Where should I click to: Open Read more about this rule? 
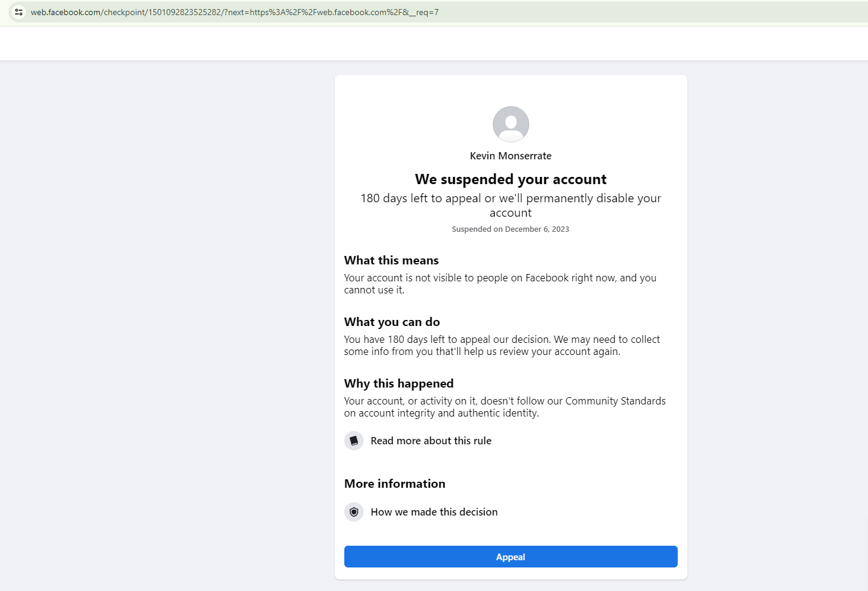[431, 441]
